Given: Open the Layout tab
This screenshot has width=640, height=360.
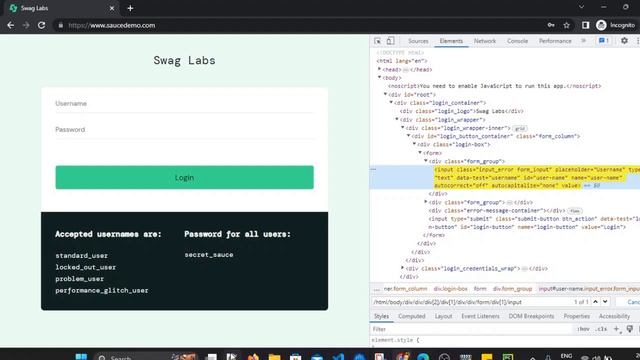Looking at the screenshot, I should 443,316.
